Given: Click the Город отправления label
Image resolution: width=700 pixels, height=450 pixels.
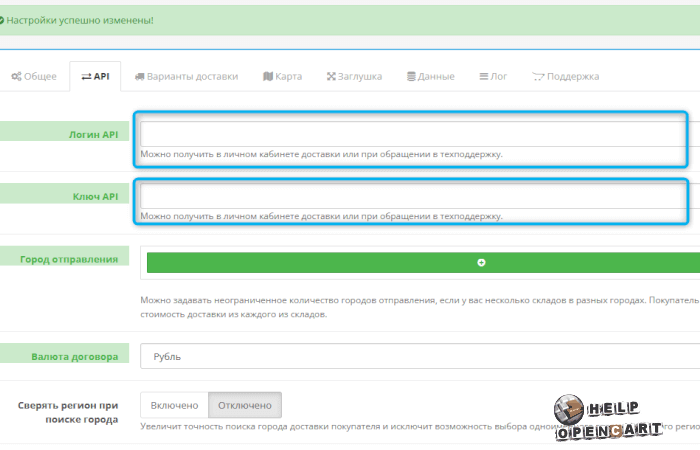Looking at the screenshot, I should pyautogui.click(x=68, y=259).
